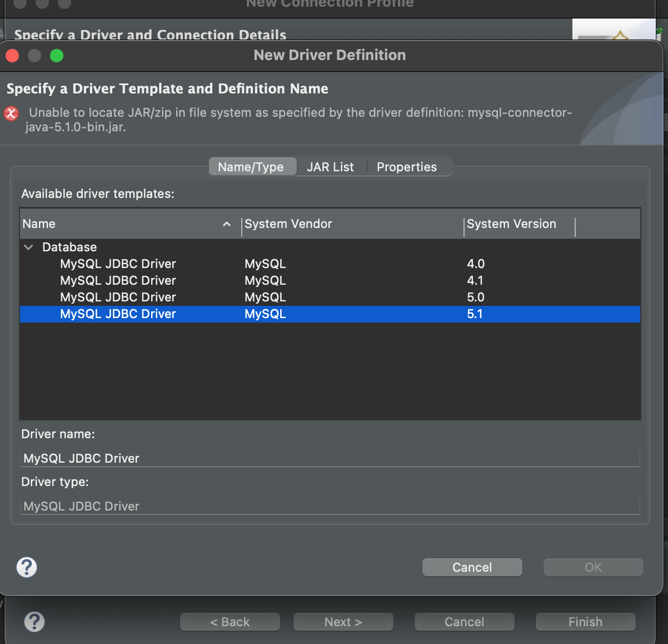Select MySQL JDBC Driver version 5.1 row
This screenshot has width=668, height=644.
330,314
